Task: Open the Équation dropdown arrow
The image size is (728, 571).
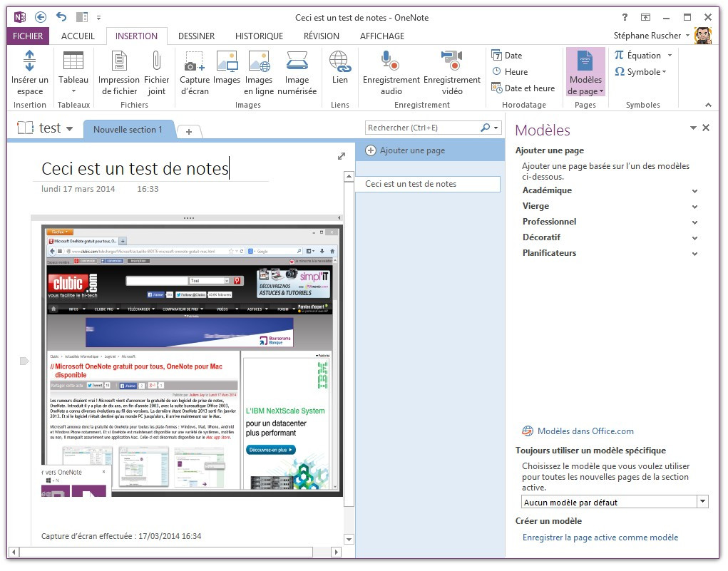Action: point(670,55)
